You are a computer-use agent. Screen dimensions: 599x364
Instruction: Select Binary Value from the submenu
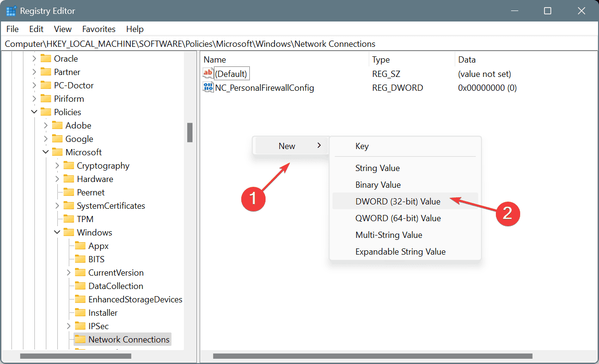pyautogui.click(x=405, y=185)
